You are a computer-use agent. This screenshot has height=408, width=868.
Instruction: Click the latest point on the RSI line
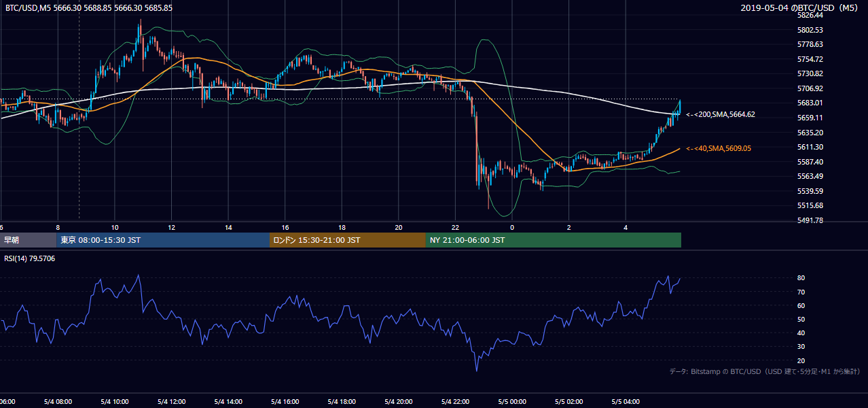[680, 278]
